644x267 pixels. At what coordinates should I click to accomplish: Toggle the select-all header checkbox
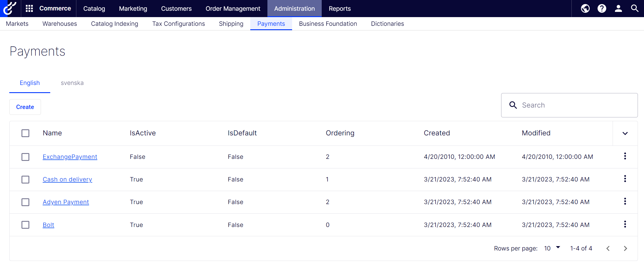click(26, 133)
